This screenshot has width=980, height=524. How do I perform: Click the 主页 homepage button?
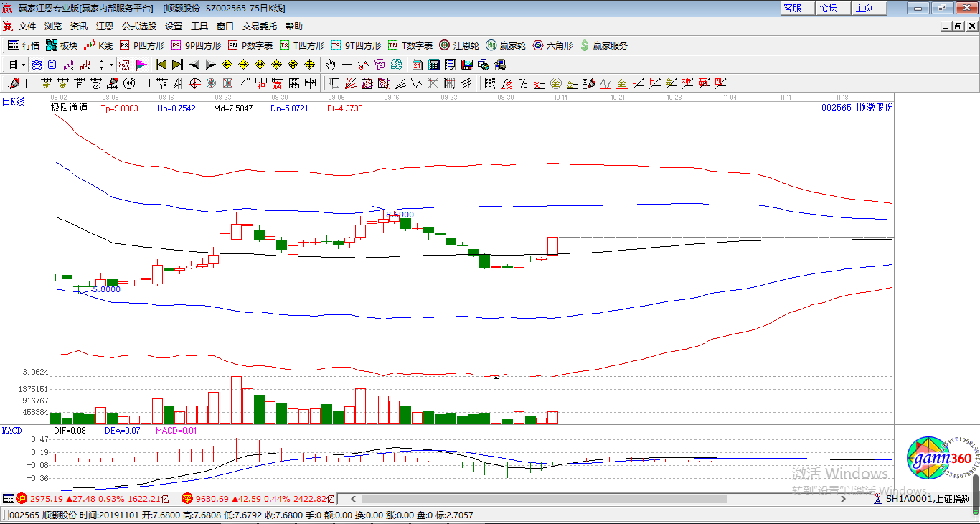[870, 8]
